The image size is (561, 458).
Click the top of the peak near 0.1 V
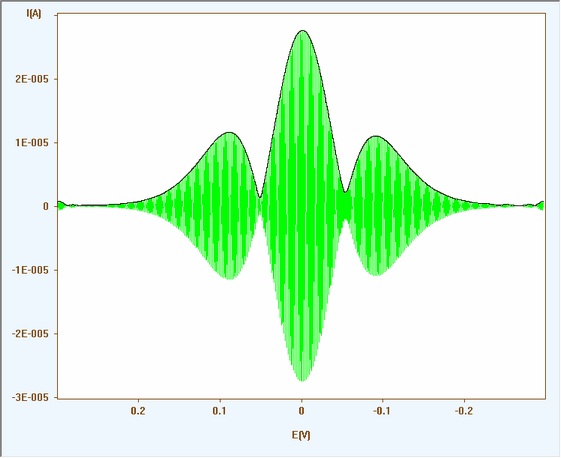229,133
